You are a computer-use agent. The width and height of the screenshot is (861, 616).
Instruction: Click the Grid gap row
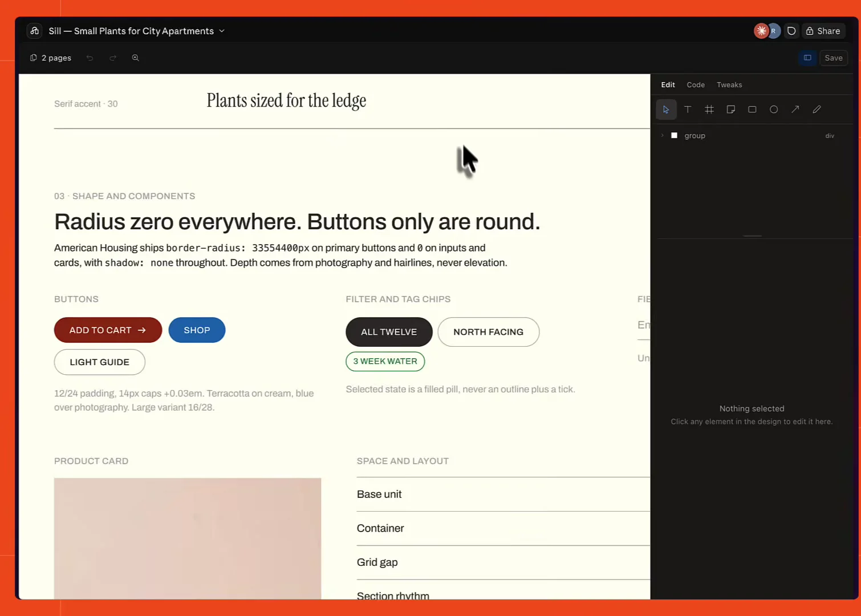[x=503, y=563]
